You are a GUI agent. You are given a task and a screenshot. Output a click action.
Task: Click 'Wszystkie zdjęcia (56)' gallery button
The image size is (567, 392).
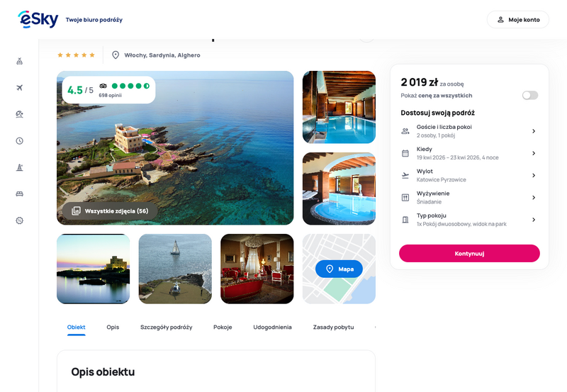point(110,211)
